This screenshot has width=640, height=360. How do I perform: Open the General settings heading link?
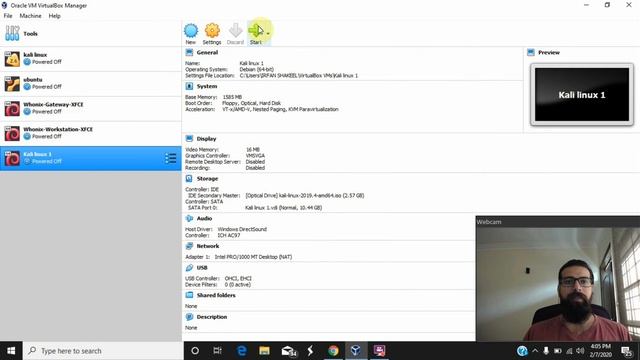(207, 53)
